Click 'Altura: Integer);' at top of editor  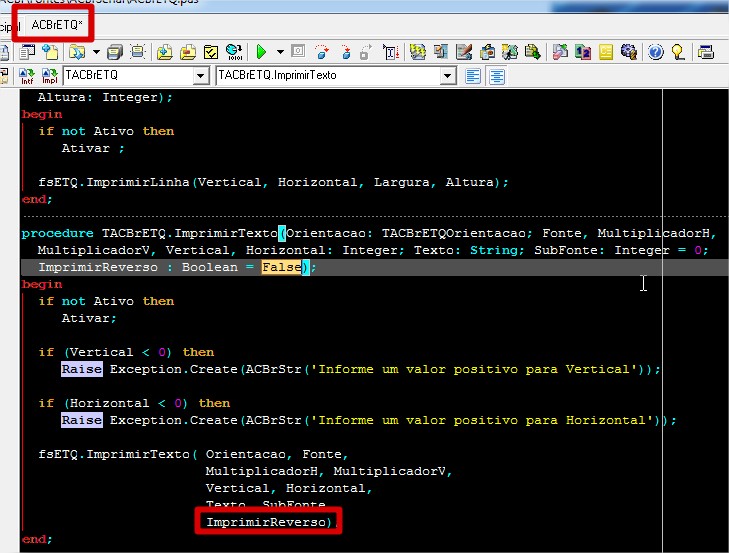(x=105, y=97)
